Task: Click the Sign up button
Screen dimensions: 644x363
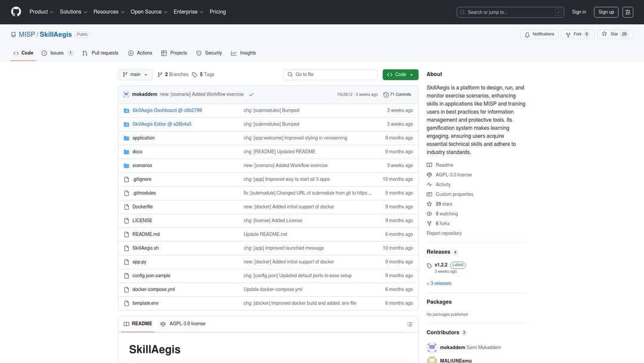Action: 606,12
